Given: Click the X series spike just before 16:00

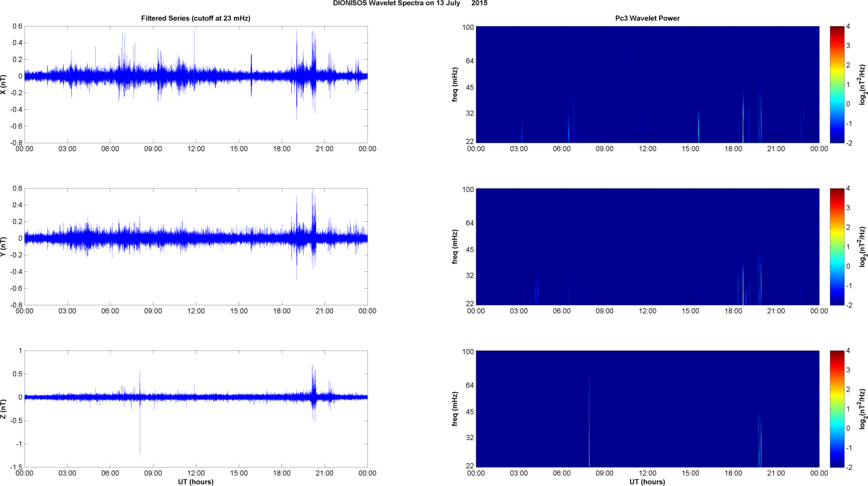Looking at the screenshot, I should click(x=251, y=74).
